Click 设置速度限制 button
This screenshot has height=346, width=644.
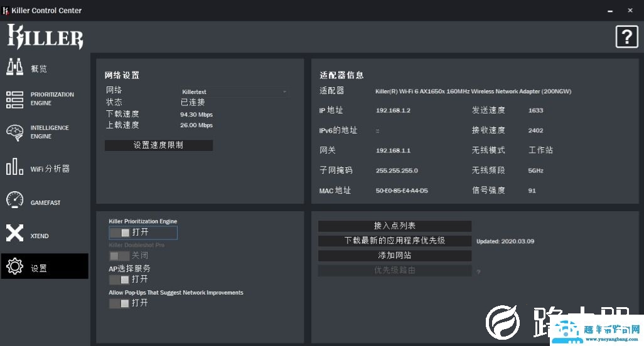159,145
